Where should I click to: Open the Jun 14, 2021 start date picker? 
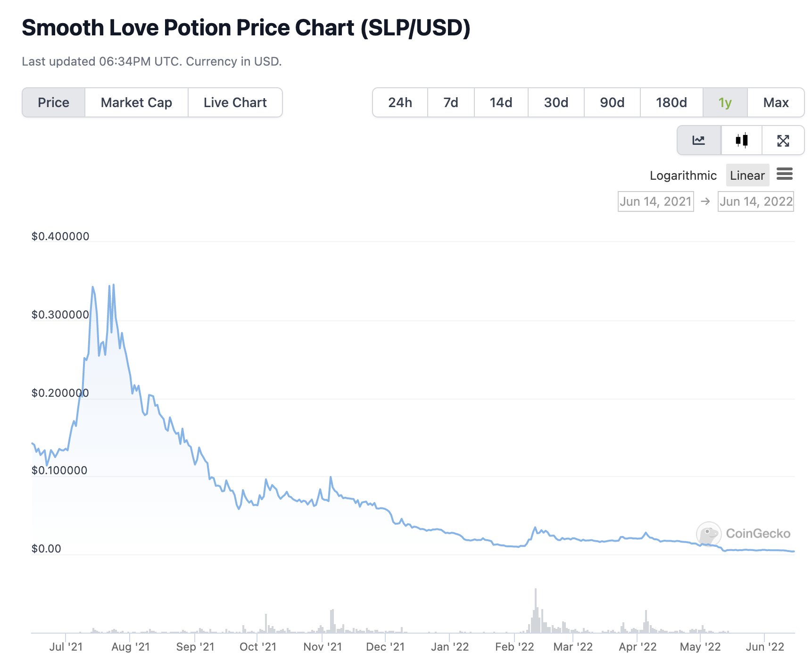click(x=655, y=201)
